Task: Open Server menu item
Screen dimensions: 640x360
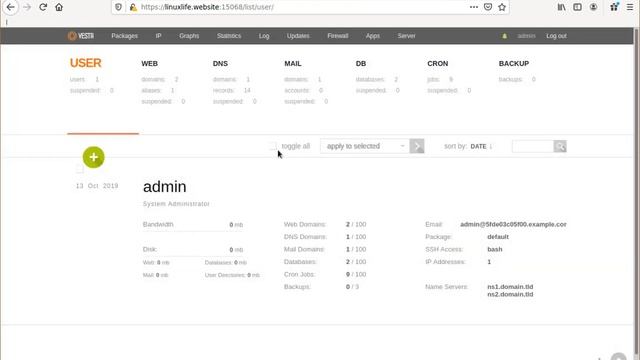Action: [x=407, y=36]
